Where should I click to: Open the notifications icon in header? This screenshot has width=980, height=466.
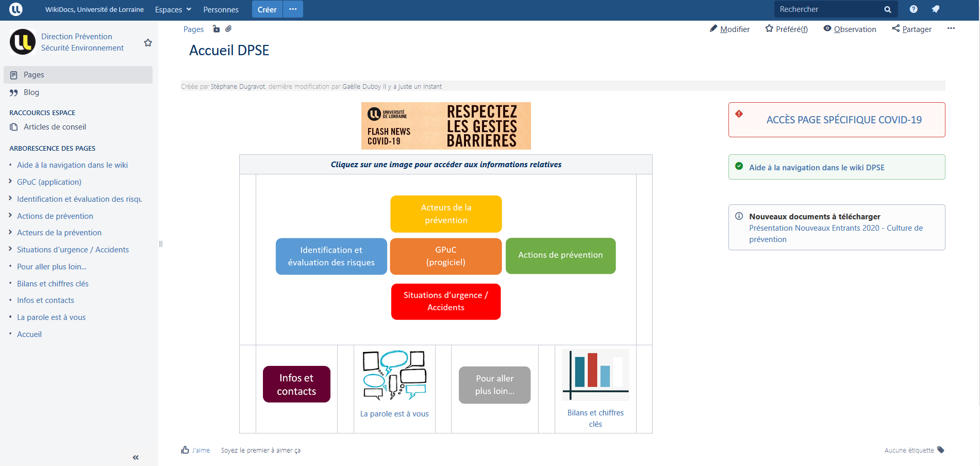936,9
